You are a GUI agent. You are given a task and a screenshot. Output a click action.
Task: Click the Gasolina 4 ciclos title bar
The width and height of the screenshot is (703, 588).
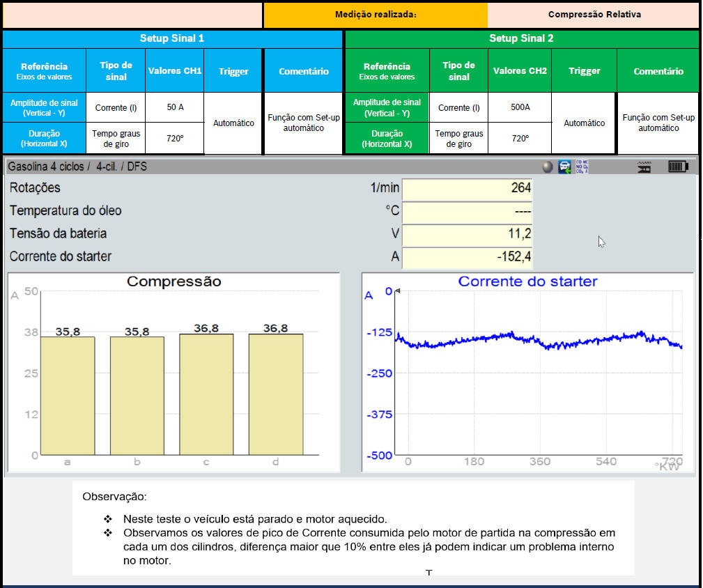tap(77, 167)
